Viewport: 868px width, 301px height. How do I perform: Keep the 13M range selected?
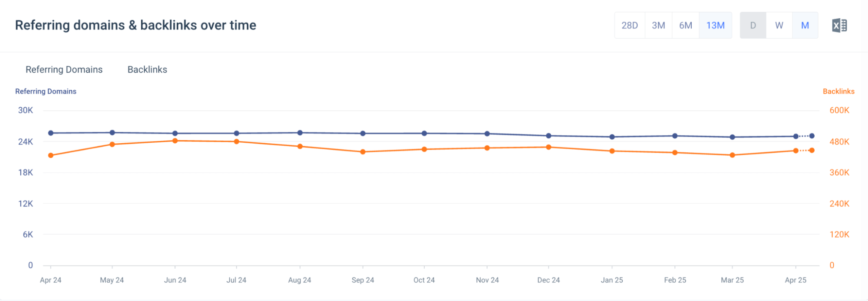(x=715, y=25)
